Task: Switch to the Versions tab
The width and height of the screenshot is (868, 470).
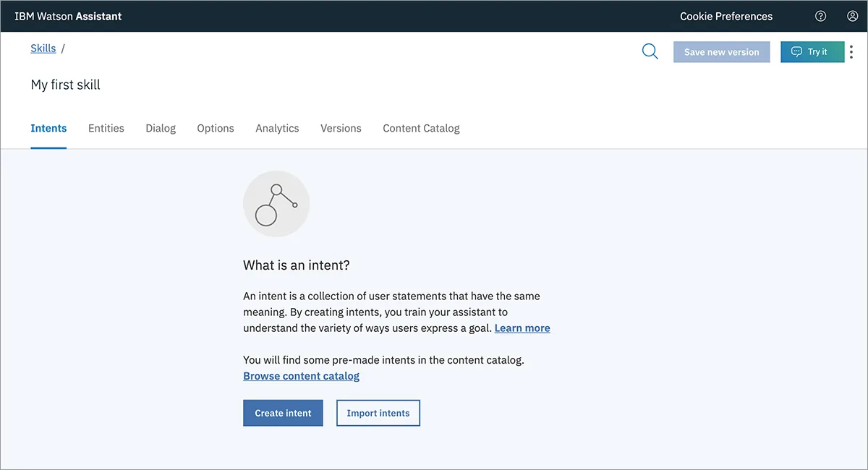Action: pos(341,128)
